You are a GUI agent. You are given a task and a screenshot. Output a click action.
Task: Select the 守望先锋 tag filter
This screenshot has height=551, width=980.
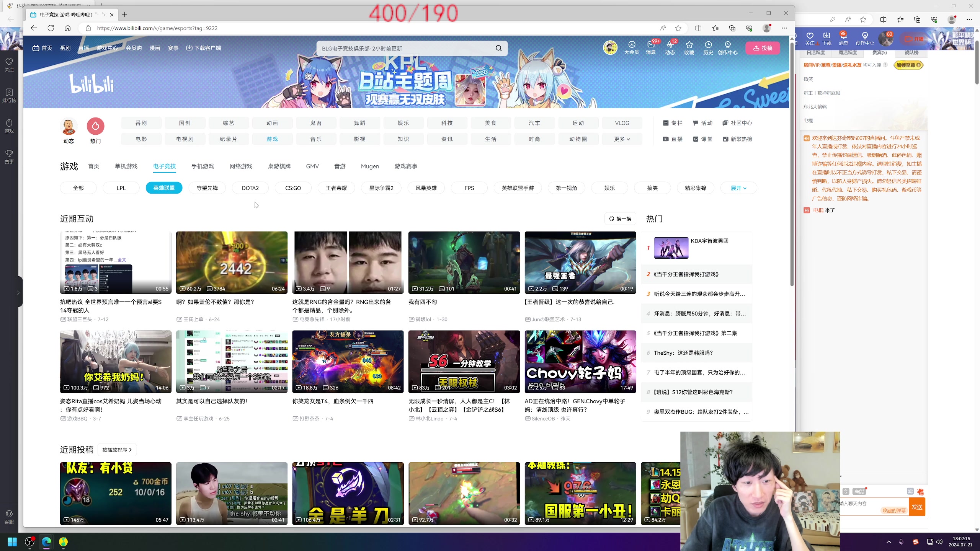click(x=207, y=188)
